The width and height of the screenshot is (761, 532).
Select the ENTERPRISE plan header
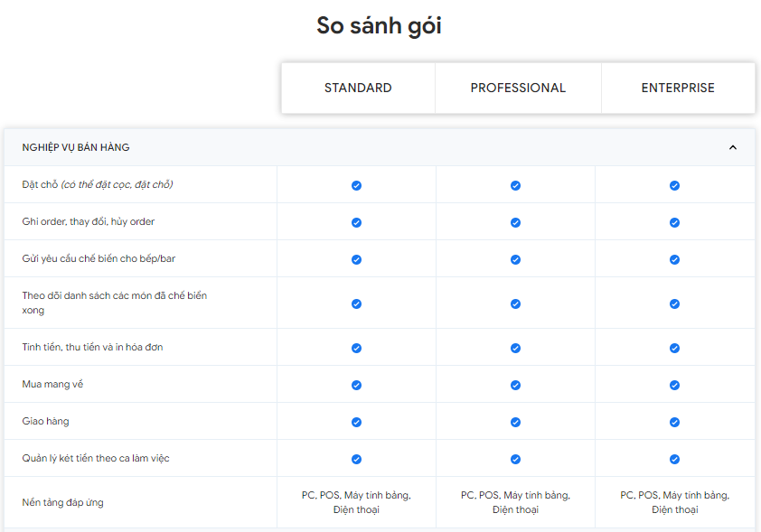click(x=678, y=88)
